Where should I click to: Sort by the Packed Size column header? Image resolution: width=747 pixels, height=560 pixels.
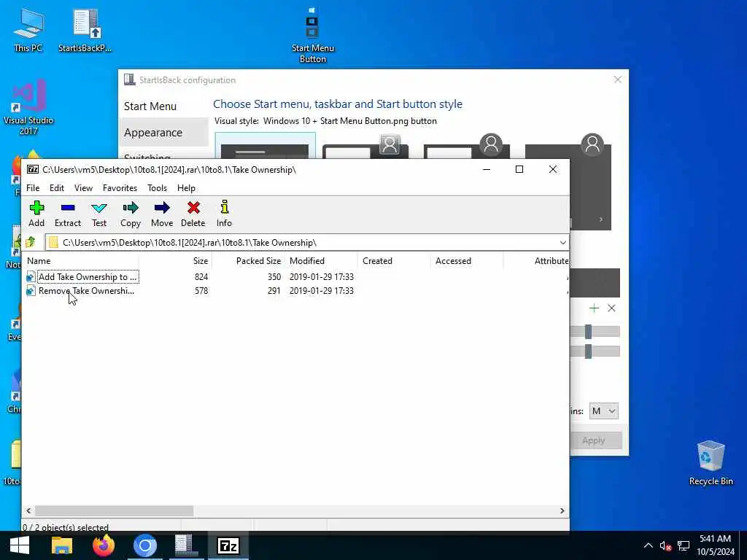248,261
